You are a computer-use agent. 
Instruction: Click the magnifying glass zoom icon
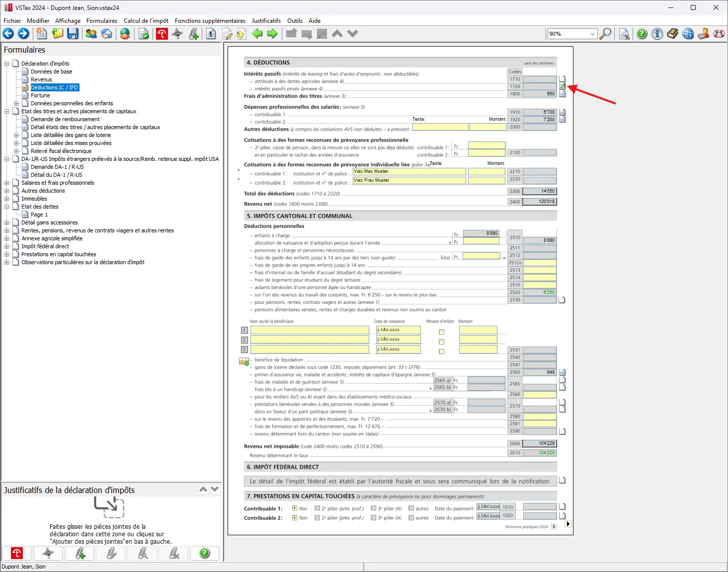click(605, 34)
